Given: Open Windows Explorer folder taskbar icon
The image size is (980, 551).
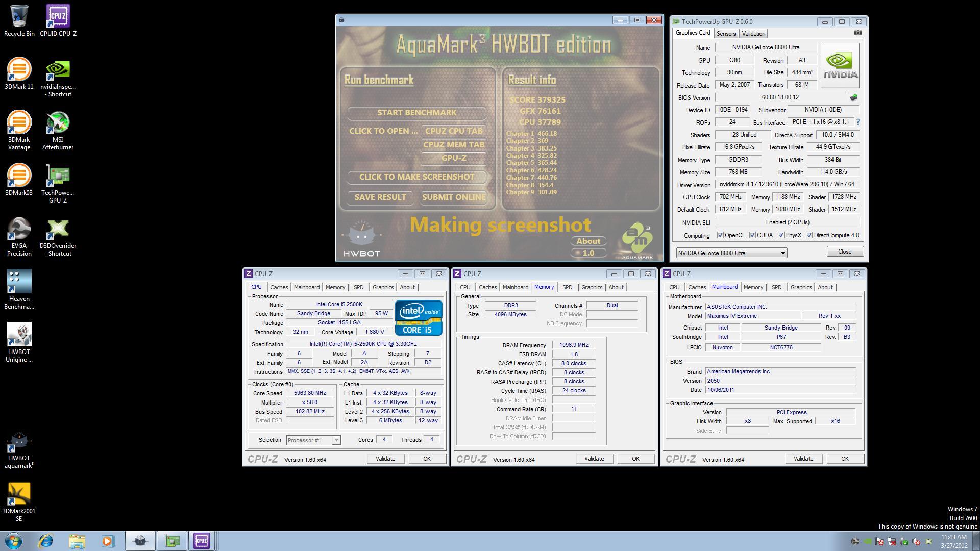Looking at the screenshot, I should click(77, 541).
